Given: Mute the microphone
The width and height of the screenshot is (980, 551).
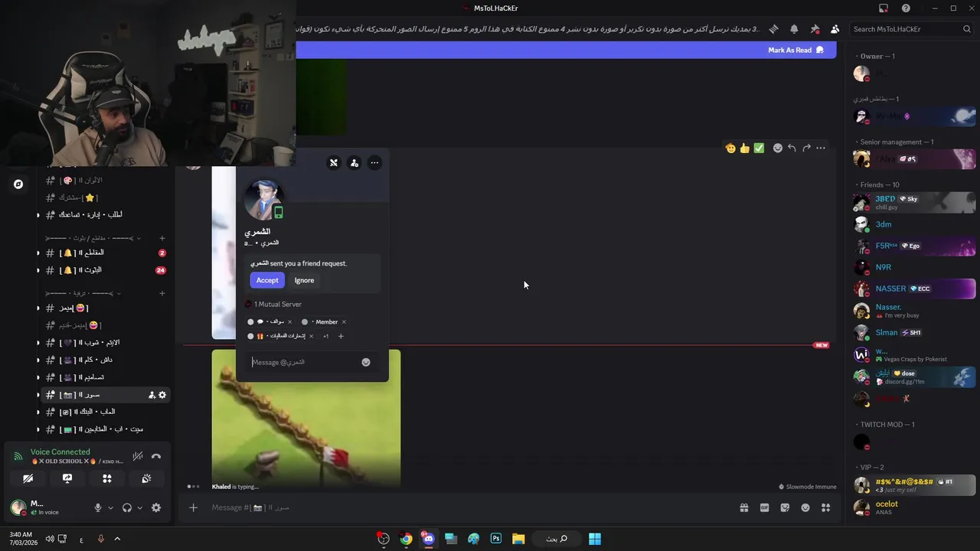Looking at the screenshot, I should (x=98, y=507).
